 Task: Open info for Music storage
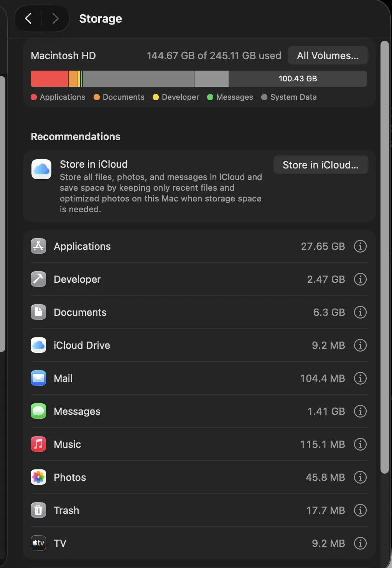[x=360, y=444]
